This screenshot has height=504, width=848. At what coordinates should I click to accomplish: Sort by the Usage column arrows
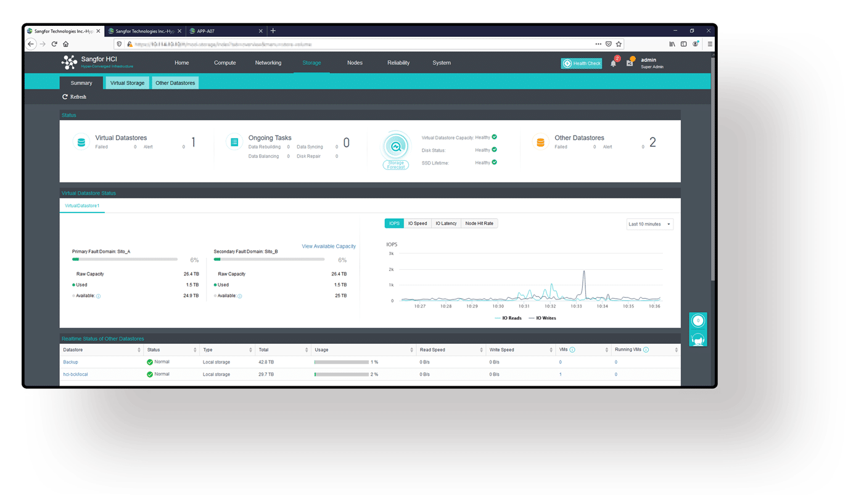[x=411, y=350]
